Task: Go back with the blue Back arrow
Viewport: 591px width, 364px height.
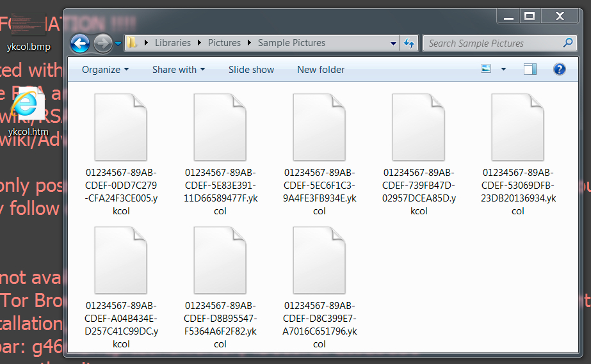Action: (80, 44)
